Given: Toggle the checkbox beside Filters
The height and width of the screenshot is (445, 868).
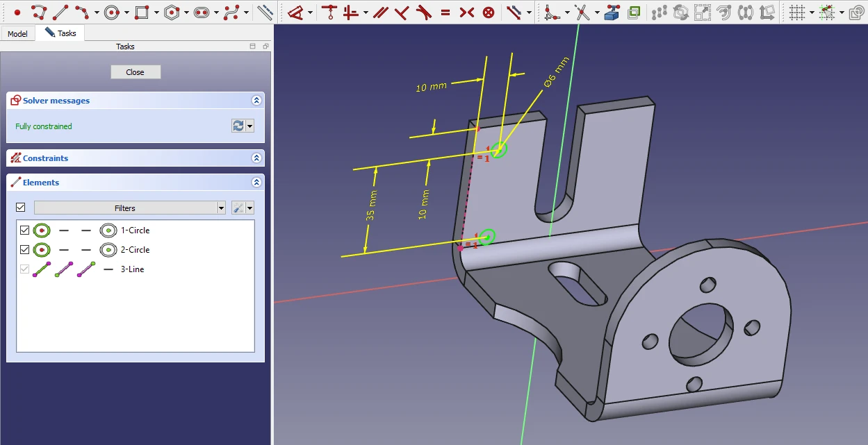Looking at the screenshot, I should click(x=20, y=208).
